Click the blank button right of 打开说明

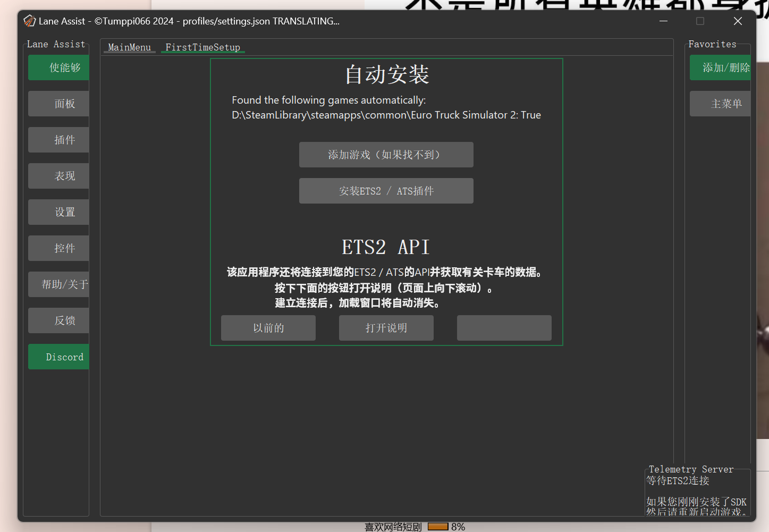(504, 328)
